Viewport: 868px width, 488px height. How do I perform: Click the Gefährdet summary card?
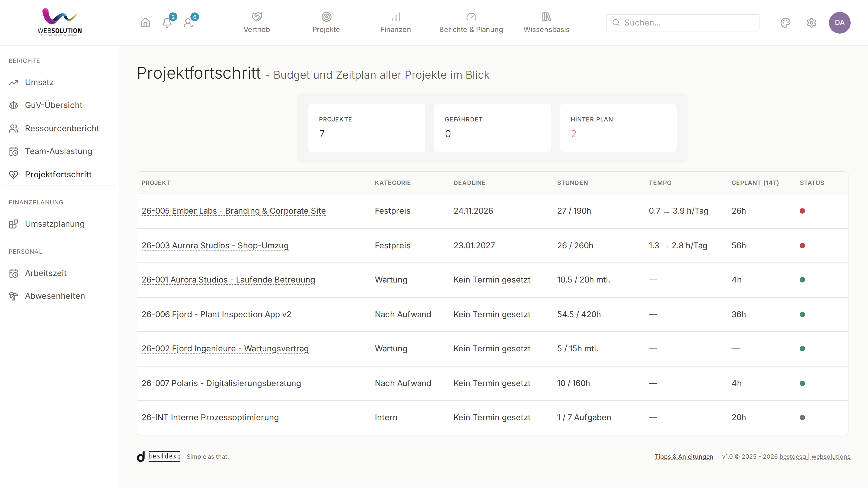(492, 128)
